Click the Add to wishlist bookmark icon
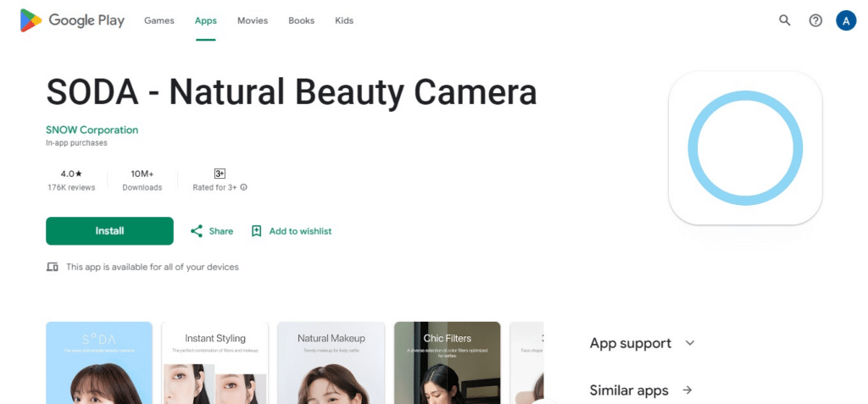Screen dimensions: 868x404 256,230
